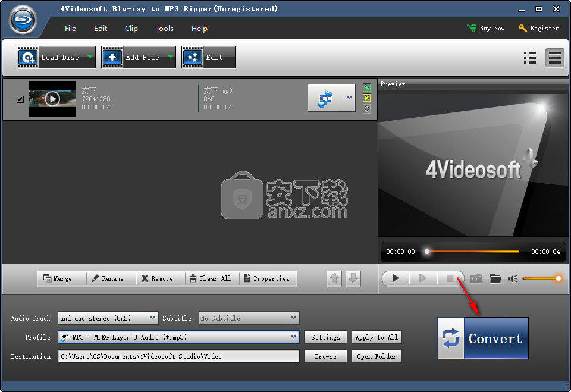Click the Properties button
Viewport: 571px width, 392px height.
(269, 278)
